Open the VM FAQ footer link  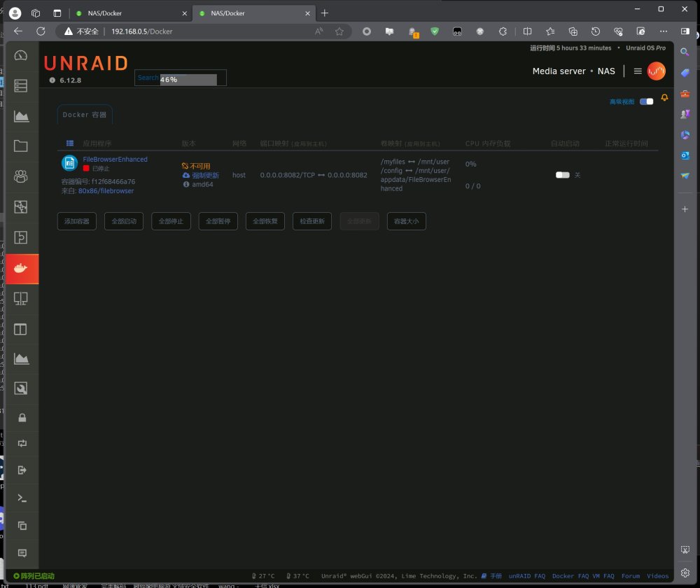[x=603, y=576]
